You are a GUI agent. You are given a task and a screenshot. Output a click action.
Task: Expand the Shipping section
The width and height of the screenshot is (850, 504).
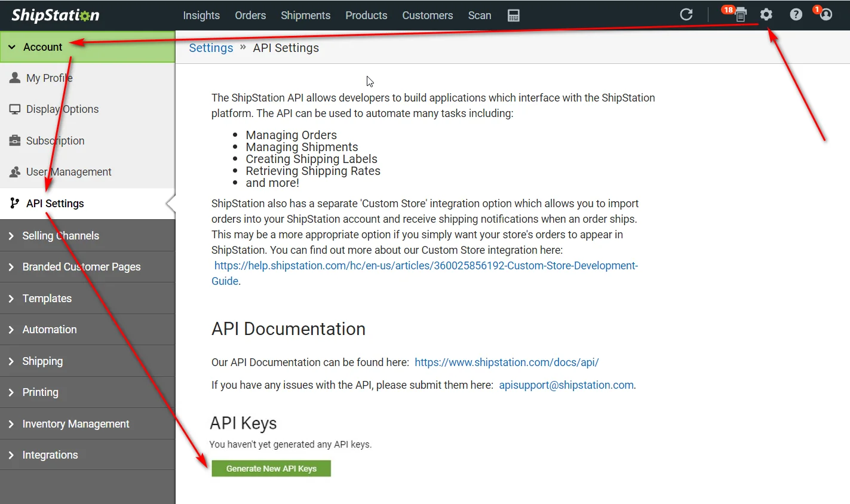[x=87, y=361]
